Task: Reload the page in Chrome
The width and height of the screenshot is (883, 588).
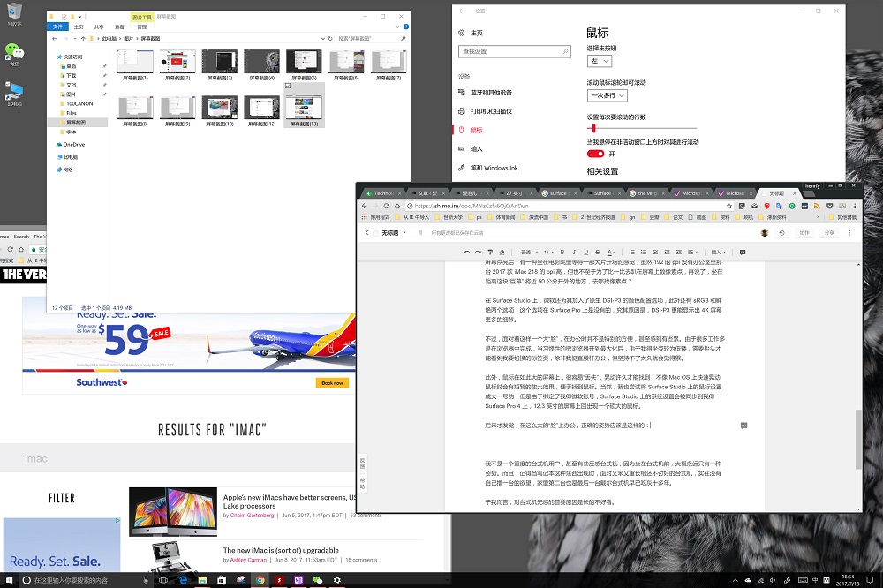Action: [x=386, y=206]
